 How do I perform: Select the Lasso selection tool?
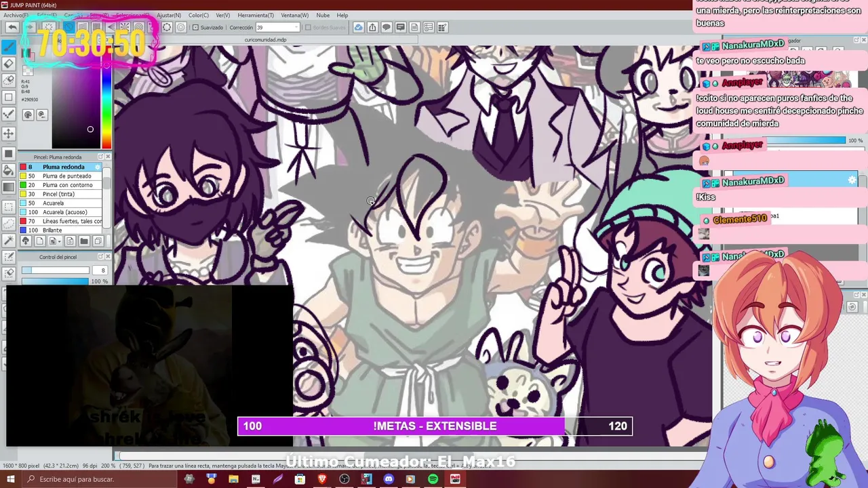click(9, 223)
